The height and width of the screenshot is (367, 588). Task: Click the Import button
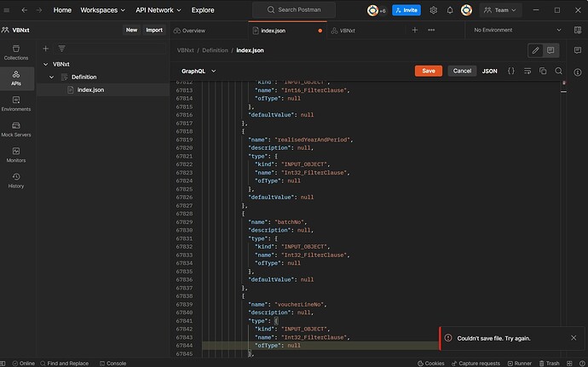coord(154,30)
